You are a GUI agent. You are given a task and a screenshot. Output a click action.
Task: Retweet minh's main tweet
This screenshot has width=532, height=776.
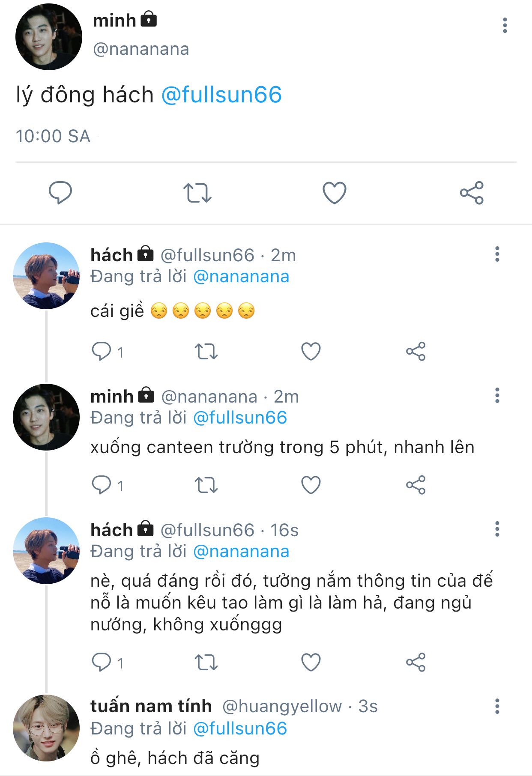197,193
